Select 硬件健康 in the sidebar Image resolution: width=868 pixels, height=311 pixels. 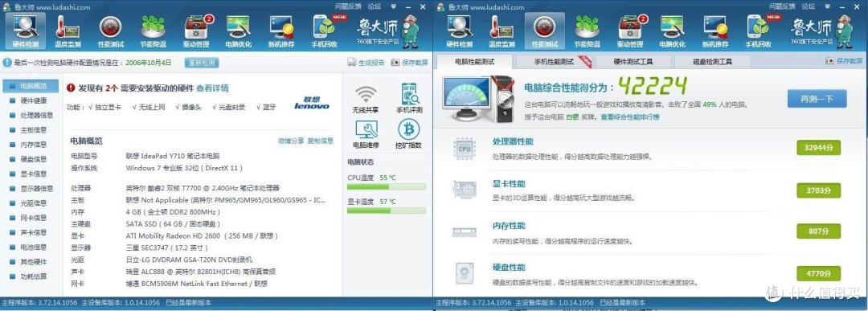[x=31, y=100]
